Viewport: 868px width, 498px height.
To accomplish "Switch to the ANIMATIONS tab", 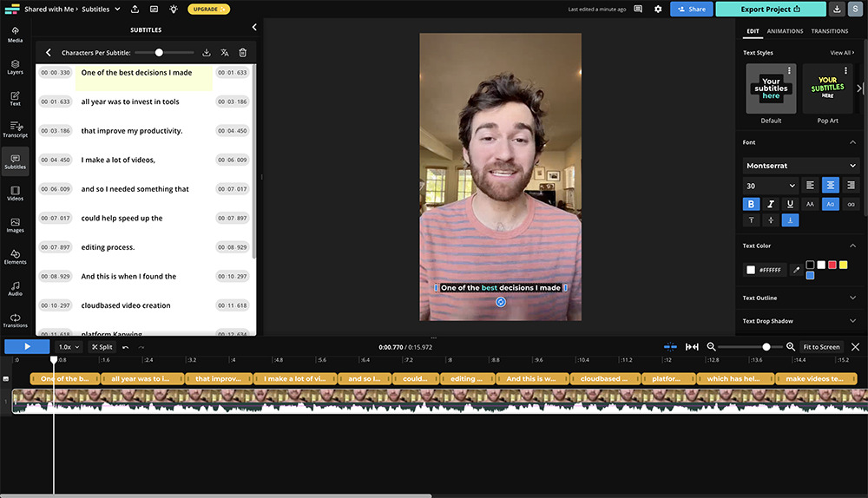I will click(x=785, y=31).
